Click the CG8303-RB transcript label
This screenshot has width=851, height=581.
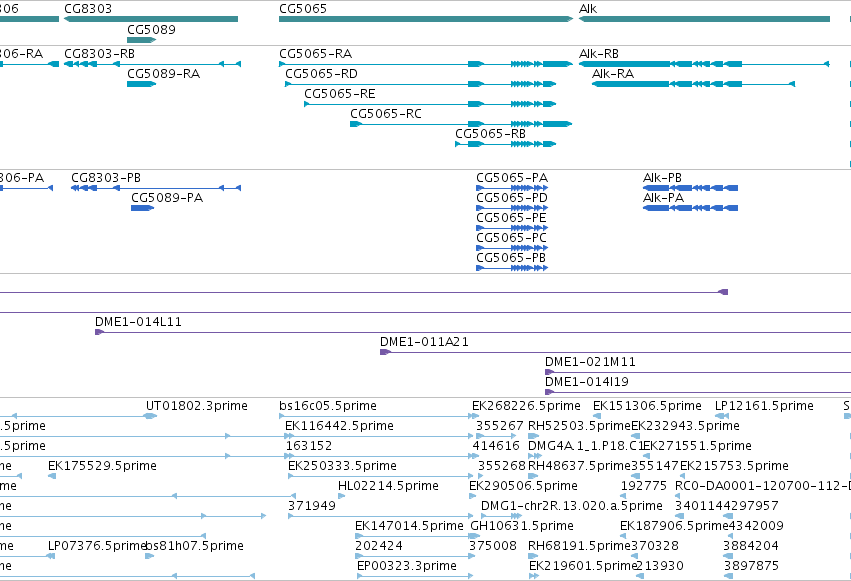pos(99,54)
